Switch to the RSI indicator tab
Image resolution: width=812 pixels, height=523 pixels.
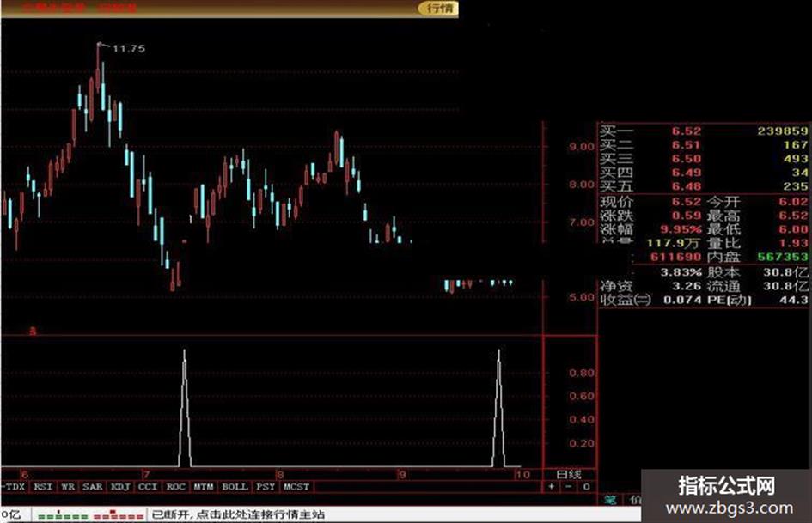tap(43, 487)
